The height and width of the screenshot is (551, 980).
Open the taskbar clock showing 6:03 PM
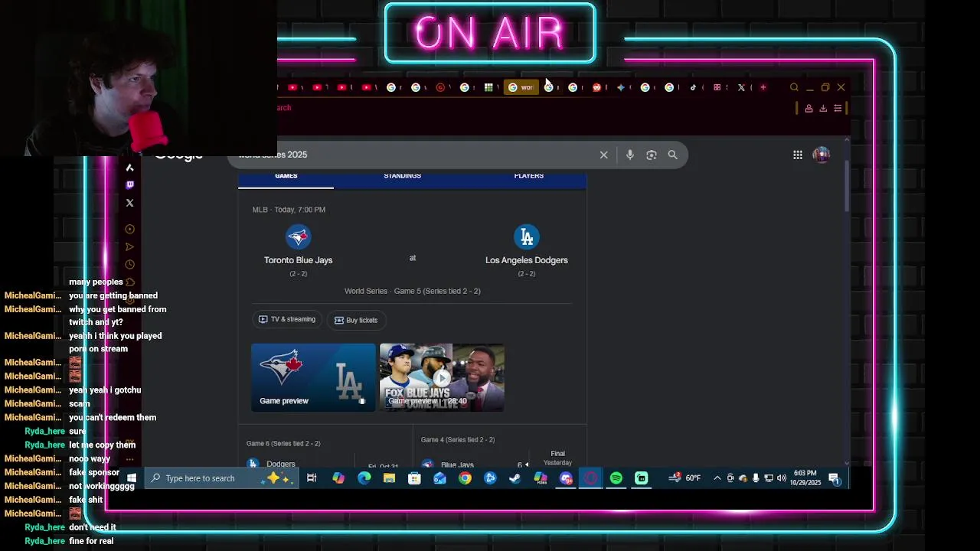pyautogui.click(x=805, y=478)
